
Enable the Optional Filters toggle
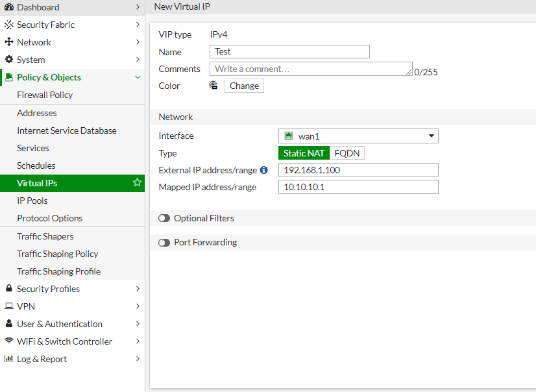[164, 218]
